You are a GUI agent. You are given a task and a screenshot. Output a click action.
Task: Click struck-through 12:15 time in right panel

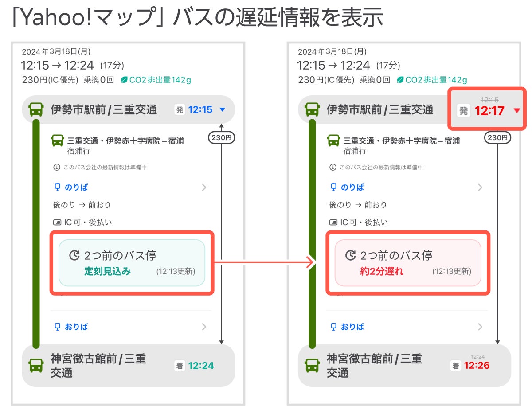click(x=489, y=100)
